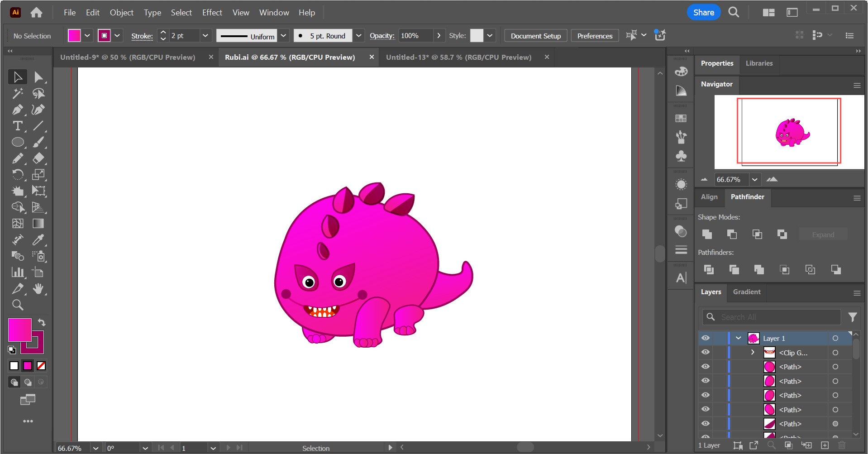Image resolution: width=868 pixels, height=454 pixels.
Task: Click Document Setup button
Action: pos(536,36)
